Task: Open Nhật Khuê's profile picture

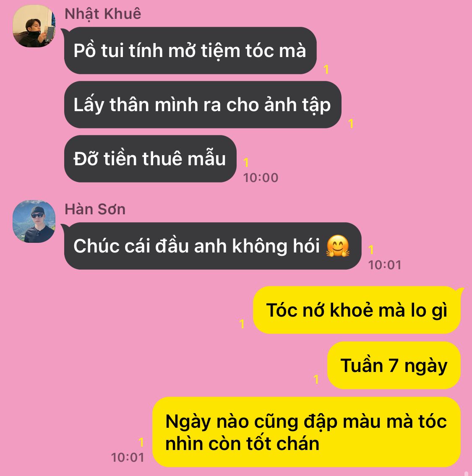Action: pos(34,26)
